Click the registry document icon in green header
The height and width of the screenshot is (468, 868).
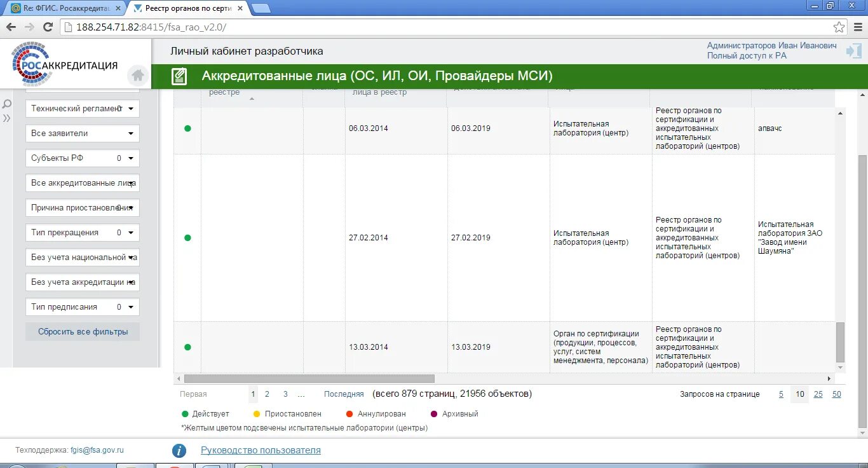tap(179, 76)
